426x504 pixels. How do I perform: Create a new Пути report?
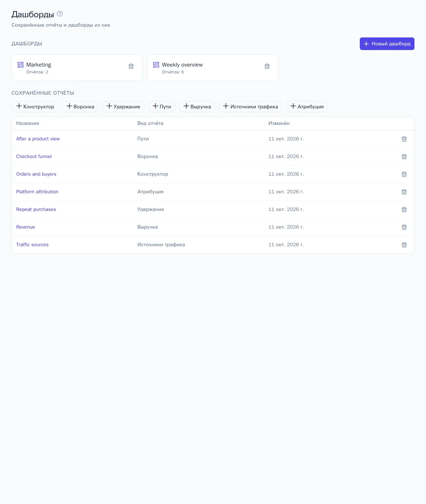tap(162, 107)
